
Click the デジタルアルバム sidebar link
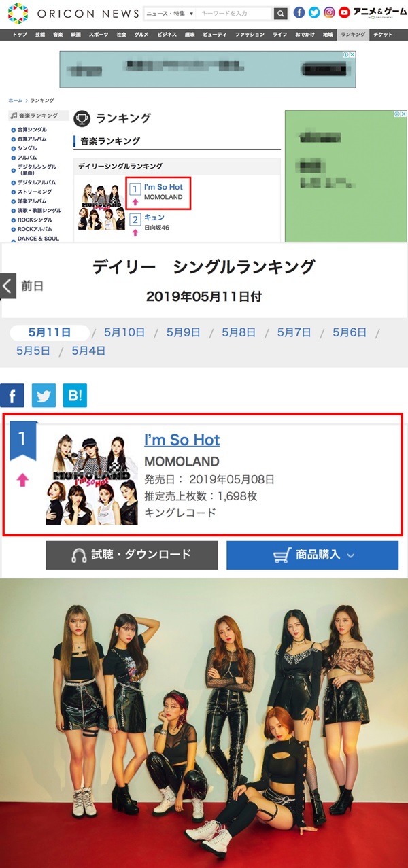click(37, 182)
